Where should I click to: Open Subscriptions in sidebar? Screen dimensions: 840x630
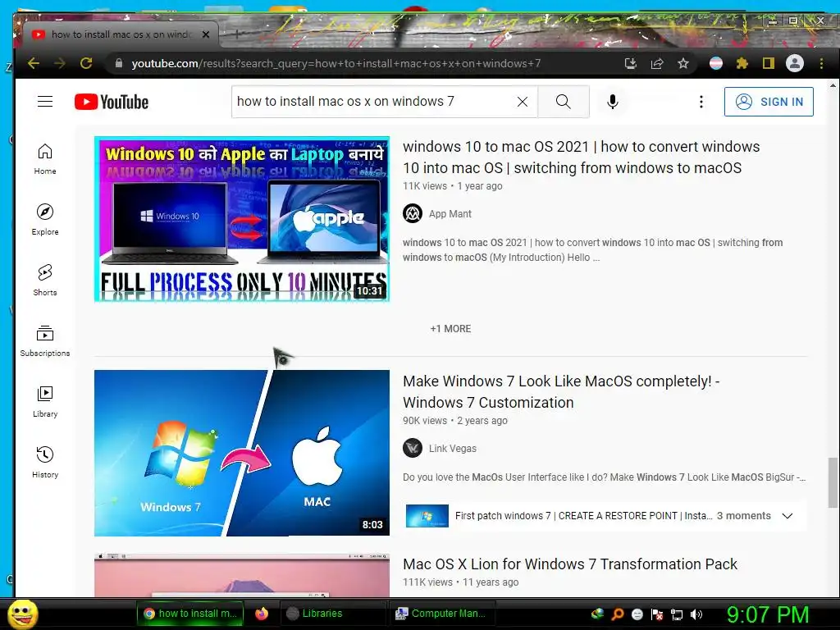(x=45, y=340)
